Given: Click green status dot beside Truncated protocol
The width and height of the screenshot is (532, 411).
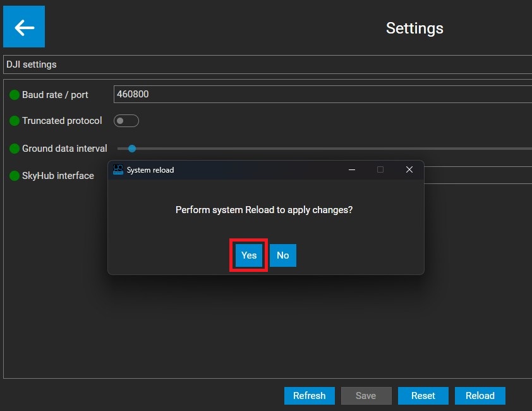Looking at the screenshot, I should [15, 121].
